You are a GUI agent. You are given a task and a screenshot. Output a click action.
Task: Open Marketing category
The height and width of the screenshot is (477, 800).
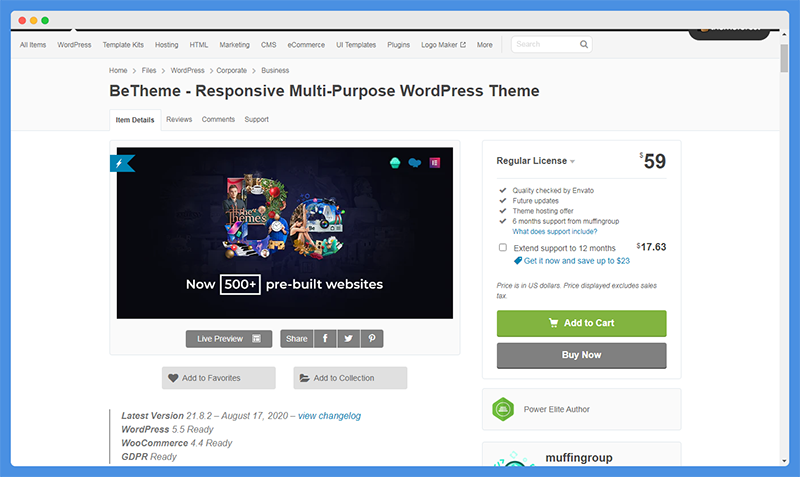(235, 45)
